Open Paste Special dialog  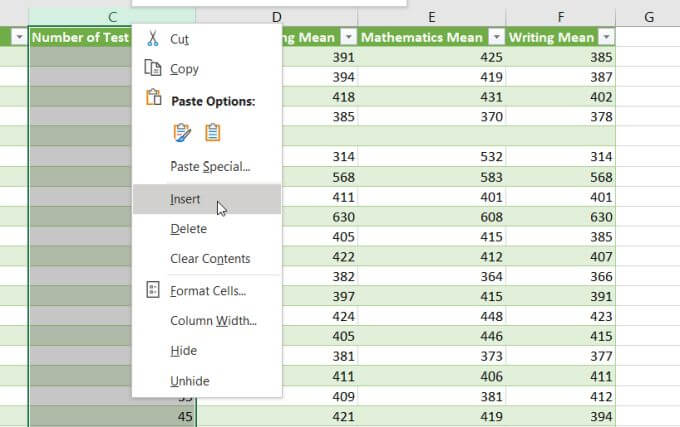point(207,166)
